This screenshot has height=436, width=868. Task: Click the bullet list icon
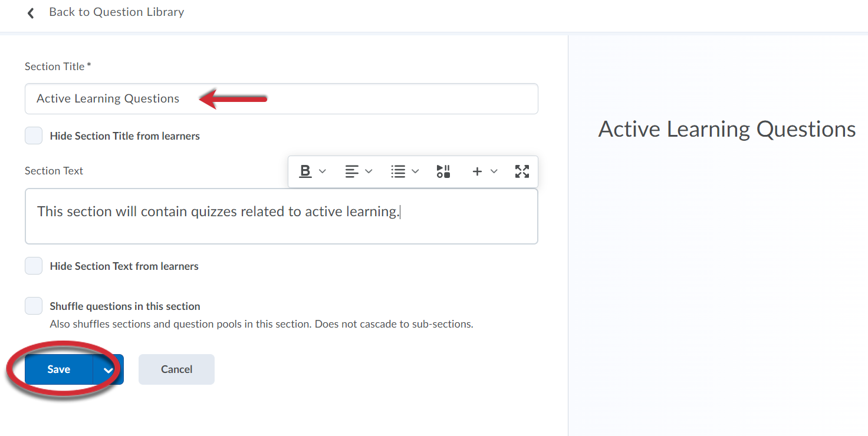coord(400,171)
